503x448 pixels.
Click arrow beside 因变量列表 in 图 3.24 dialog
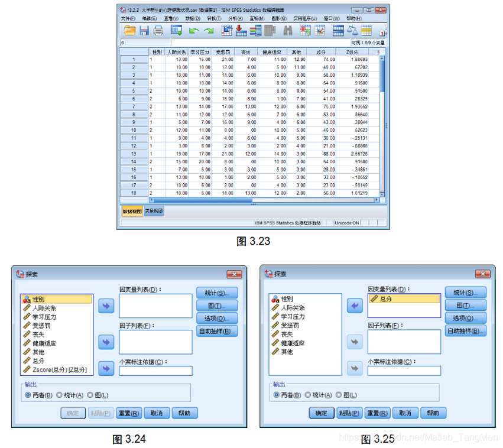click(106, 306)
